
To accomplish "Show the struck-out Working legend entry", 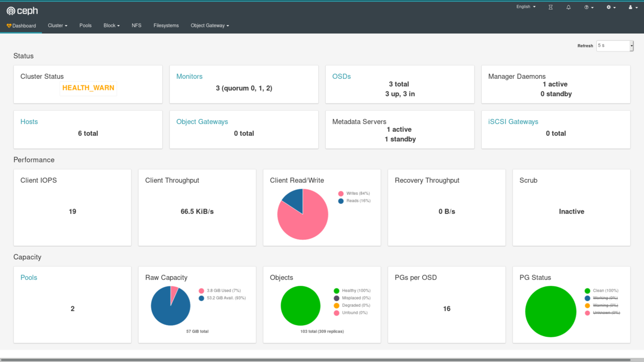I will 601,298.
